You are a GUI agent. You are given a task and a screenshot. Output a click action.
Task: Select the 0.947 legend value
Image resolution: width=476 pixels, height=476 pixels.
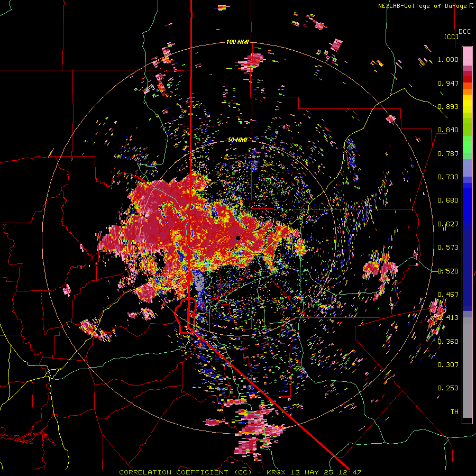click(448, 83)
